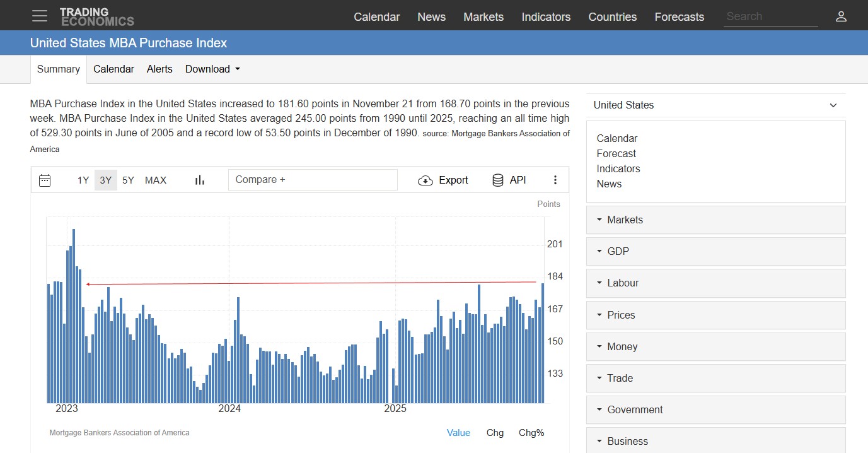The image size is (868, 453).
Task: Show Chg% values on the chart
Action: point(531,433)
